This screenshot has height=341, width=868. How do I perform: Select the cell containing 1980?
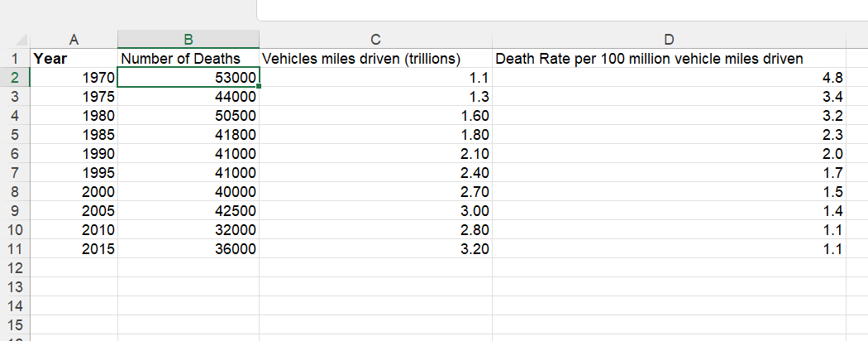tap(74, 115)
